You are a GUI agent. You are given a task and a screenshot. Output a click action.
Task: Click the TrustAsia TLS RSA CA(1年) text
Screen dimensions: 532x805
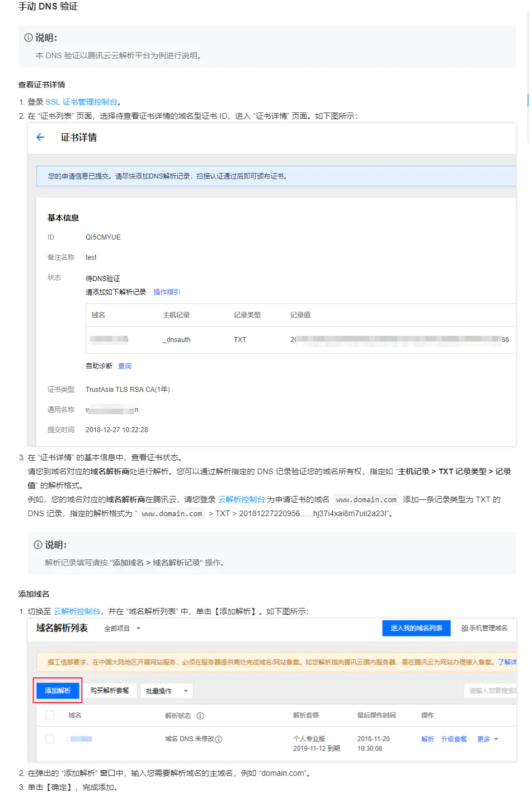click(x=128, y=390)
